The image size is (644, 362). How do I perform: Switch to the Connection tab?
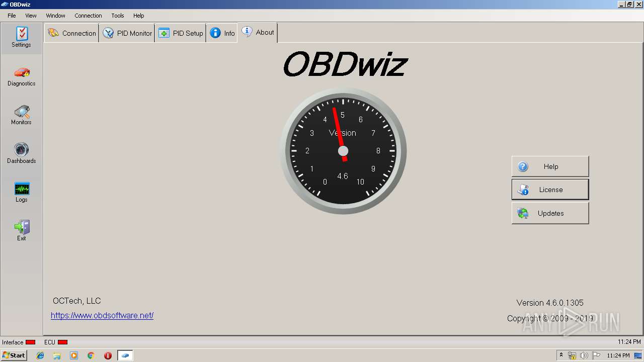click(72, 33)
